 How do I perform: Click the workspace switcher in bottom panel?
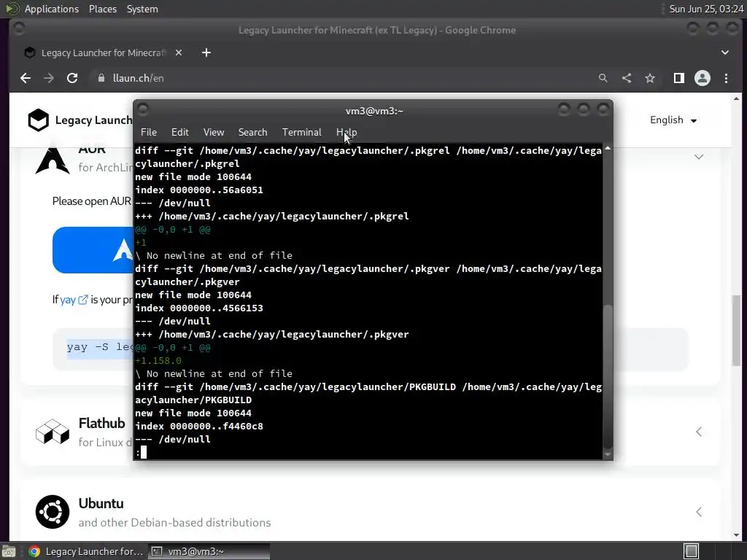[692, 551]
